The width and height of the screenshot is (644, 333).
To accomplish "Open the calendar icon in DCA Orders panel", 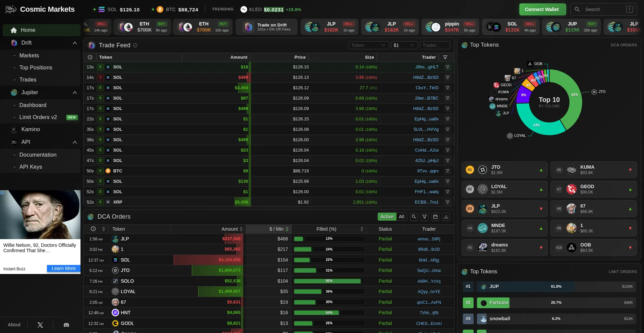I will tap(435, 217).
